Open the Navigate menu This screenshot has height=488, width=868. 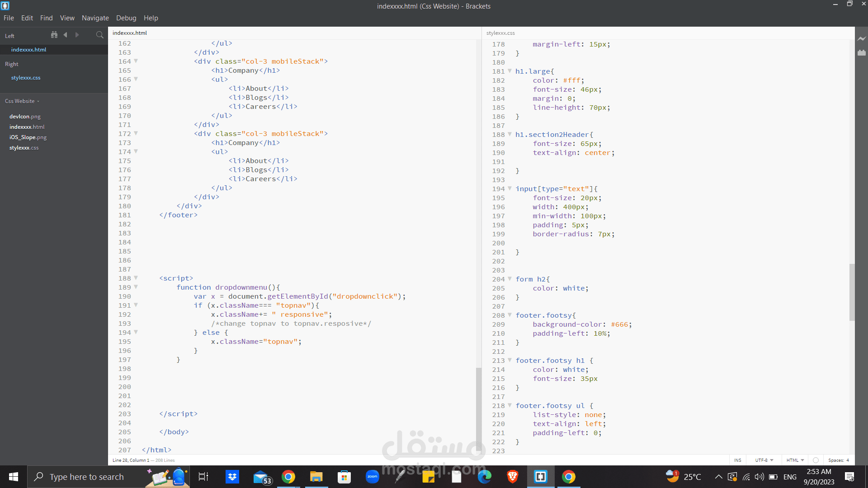pyautogui.click(x=95, y=18)
